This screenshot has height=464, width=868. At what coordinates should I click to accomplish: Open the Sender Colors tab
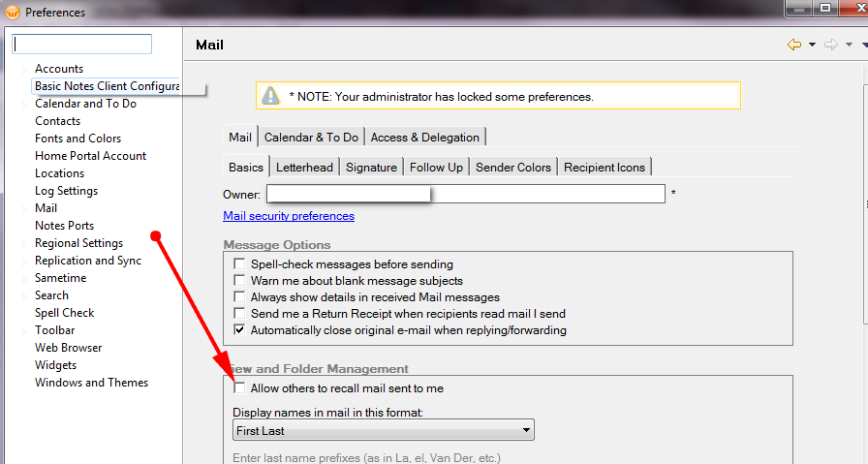(x=513, y=168)
